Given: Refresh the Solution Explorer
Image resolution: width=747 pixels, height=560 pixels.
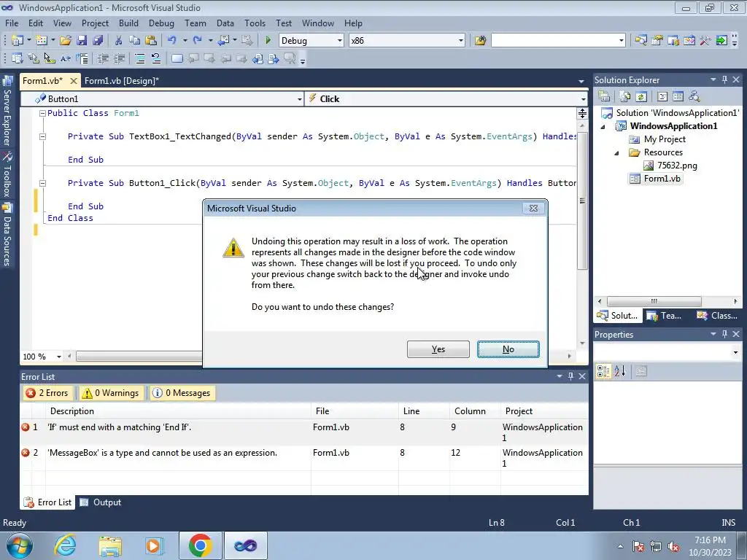Looking at the screenshot, I should pyautogui.click(x=641, y=97).
